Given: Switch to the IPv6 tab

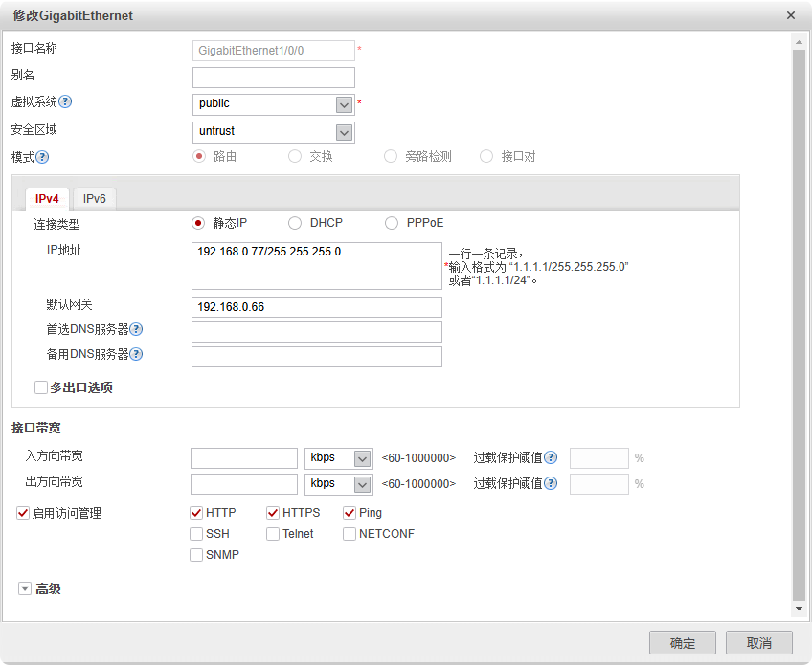Looking at the screenshot, I should (95, 199).
